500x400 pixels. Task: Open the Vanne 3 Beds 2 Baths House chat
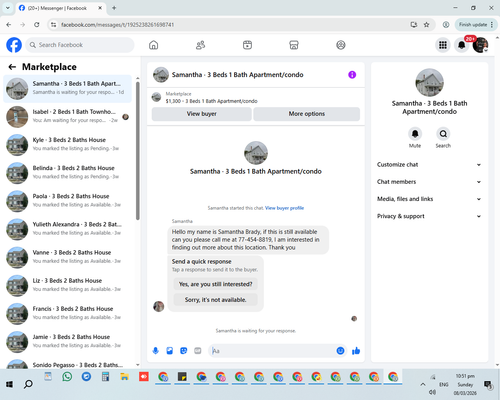(67, 258)
